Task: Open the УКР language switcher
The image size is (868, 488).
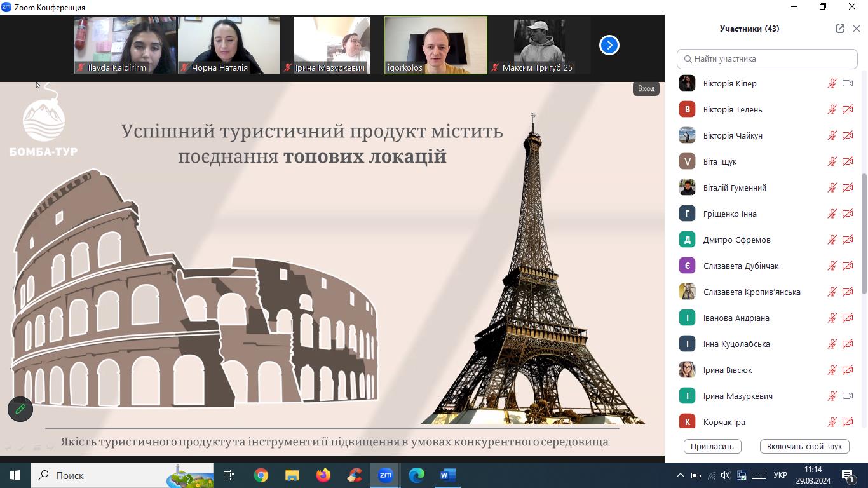Action: coord(780,475)
